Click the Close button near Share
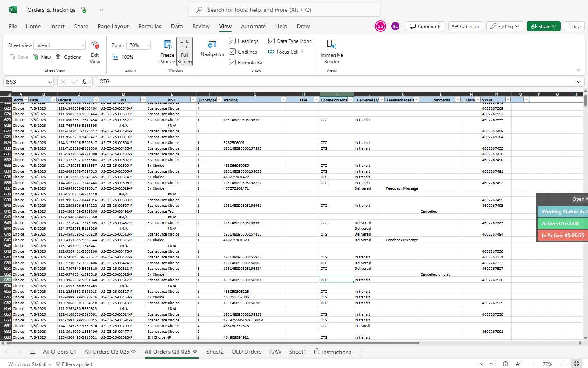588x368 pixels. click(x=575, y=26)
